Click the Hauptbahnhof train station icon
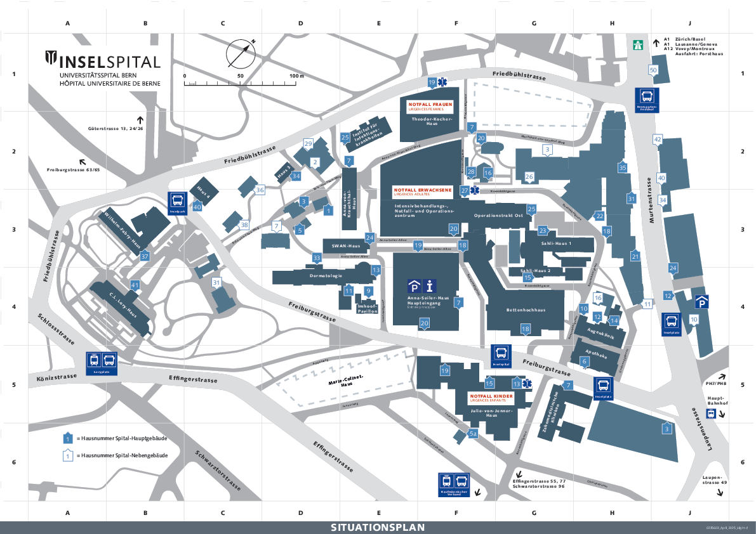756x534 pixels. 711,414
